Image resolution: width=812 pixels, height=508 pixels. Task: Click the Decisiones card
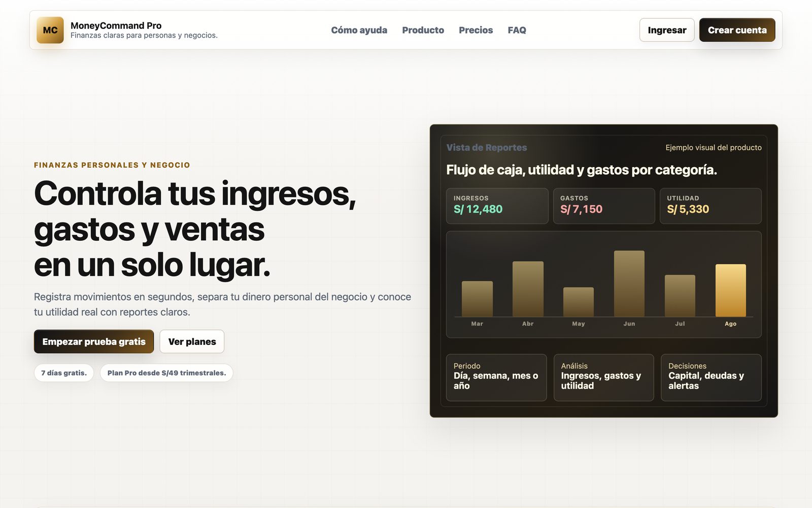coord(711,377)
